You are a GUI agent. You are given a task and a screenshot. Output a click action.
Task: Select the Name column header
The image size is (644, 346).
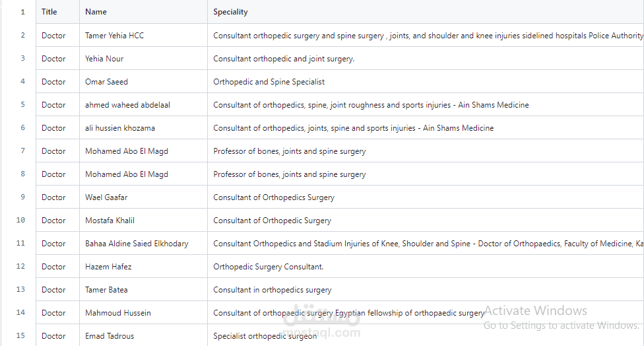pos(143,12)
